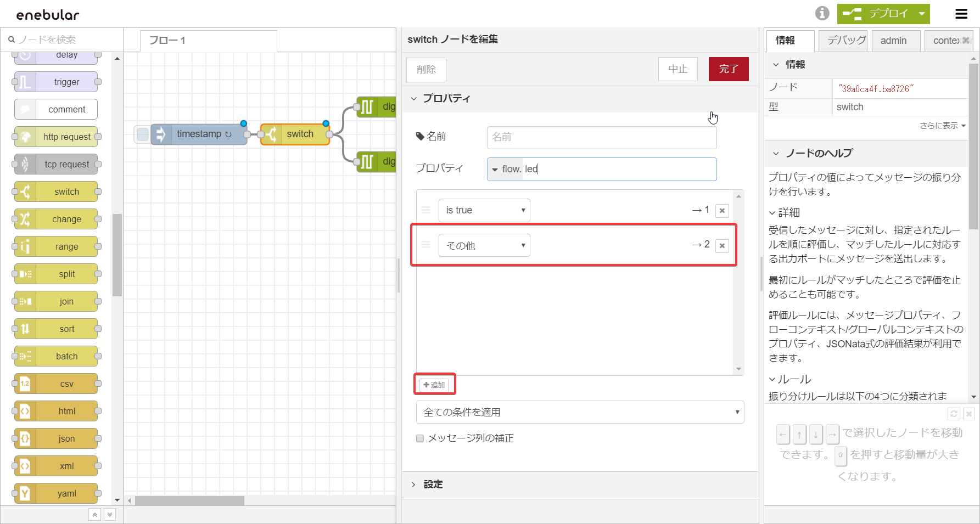The width and height of the screenshot is (980, 524).
Task: Click the '名前' name input field
Action: (601, 137)
